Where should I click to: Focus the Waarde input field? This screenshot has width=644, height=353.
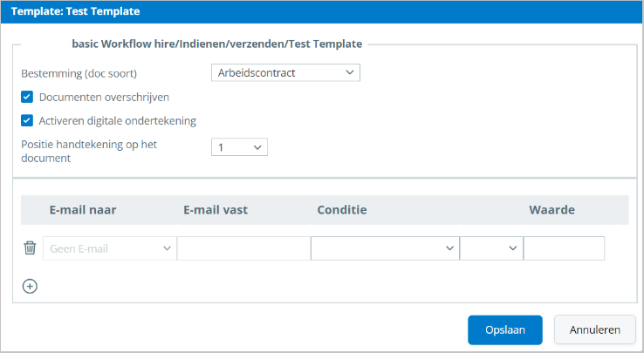(564, 248)
